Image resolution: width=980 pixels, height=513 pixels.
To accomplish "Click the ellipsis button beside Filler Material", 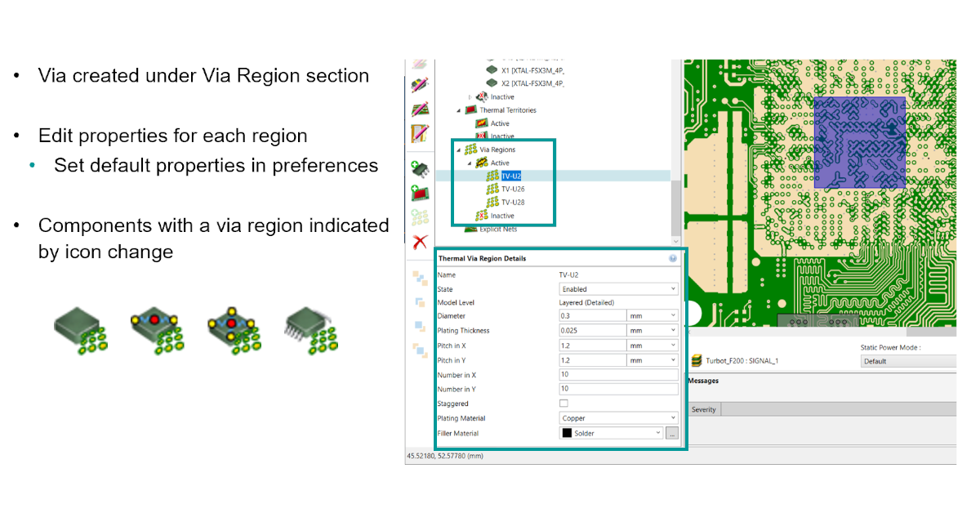I will pyautogui.click(x=672, y=433).
